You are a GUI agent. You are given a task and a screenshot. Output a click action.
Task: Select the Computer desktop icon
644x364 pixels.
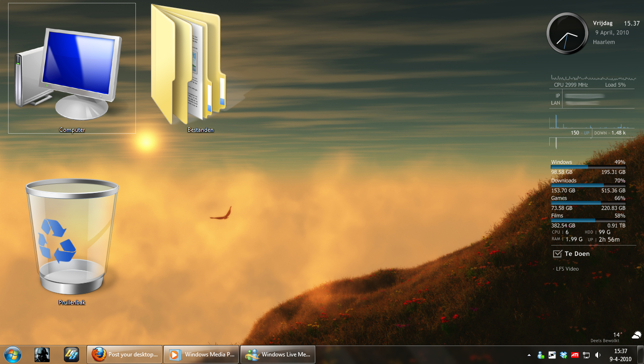[72, 68]
